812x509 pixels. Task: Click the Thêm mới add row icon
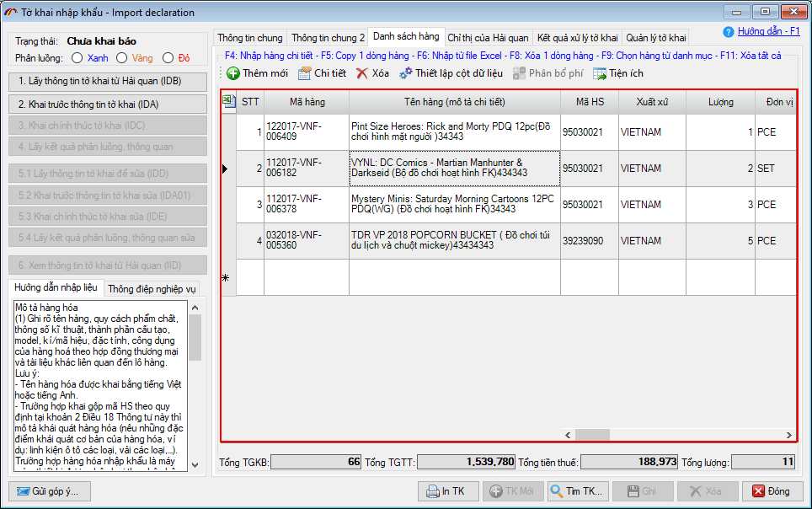click(x=233, y=73)
